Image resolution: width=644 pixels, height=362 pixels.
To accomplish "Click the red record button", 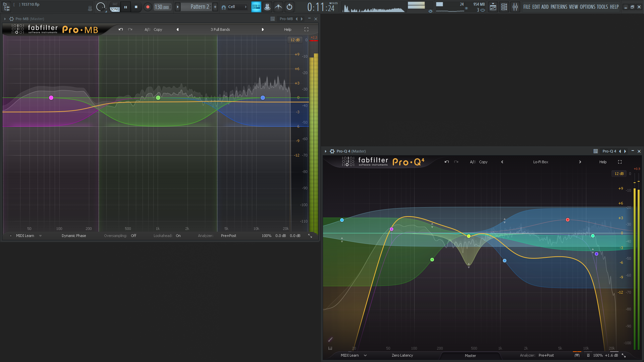I will pyautogui.click(x=148, y=7).
